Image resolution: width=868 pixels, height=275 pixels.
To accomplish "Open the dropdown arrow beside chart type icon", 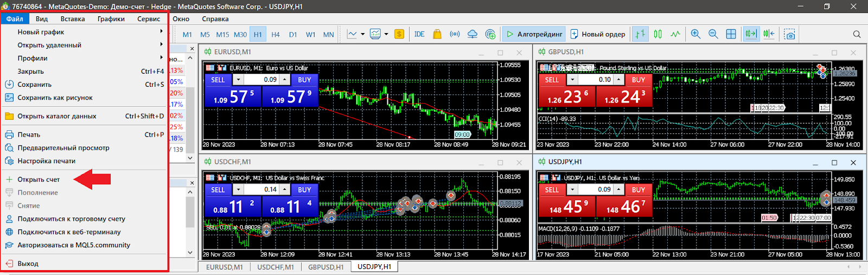I will click(x=362, y=34).
